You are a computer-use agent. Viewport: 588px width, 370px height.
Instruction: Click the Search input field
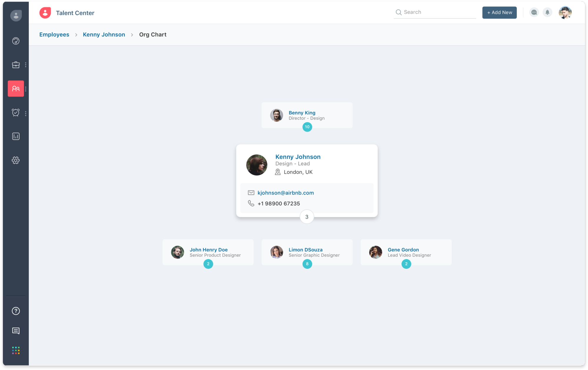click(438, 12)
